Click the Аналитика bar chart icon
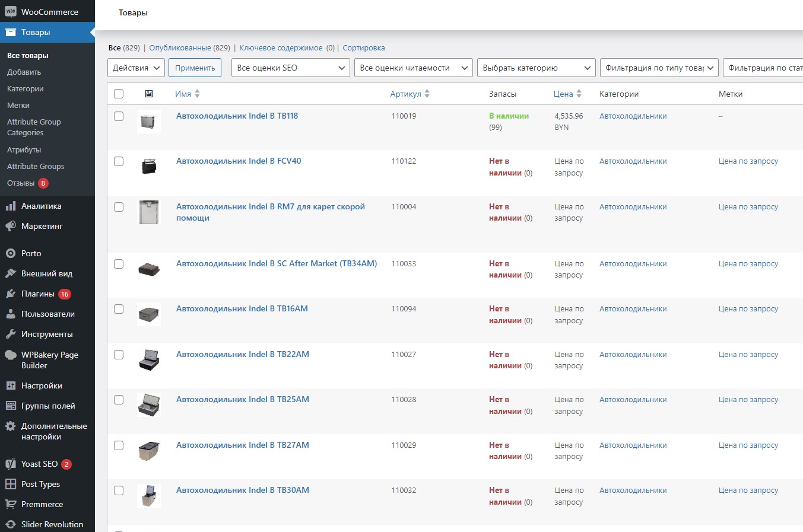This screenshot has height=532, width=803. [x=11, y=206]
